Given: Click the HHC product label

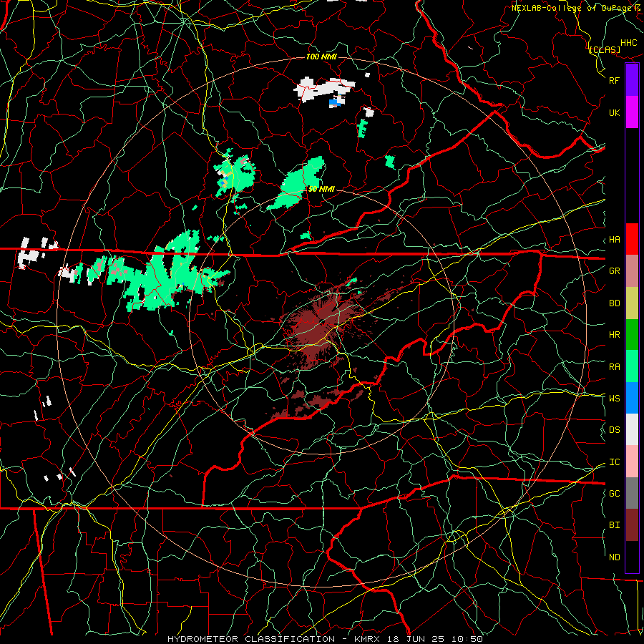Looking at the screenshot, I should (628, 43).
